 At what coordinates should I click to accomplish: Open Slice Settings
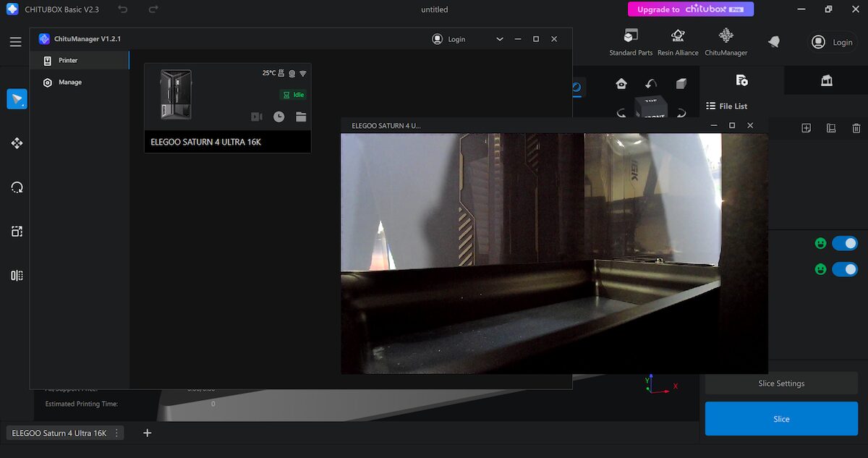pos(781,383)
